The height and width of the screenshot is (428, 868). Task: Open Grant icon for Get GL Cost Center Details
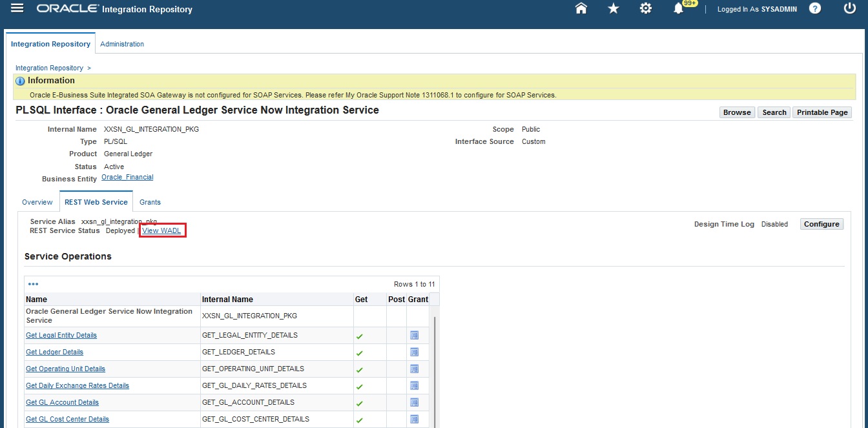(x=415, y=419)
